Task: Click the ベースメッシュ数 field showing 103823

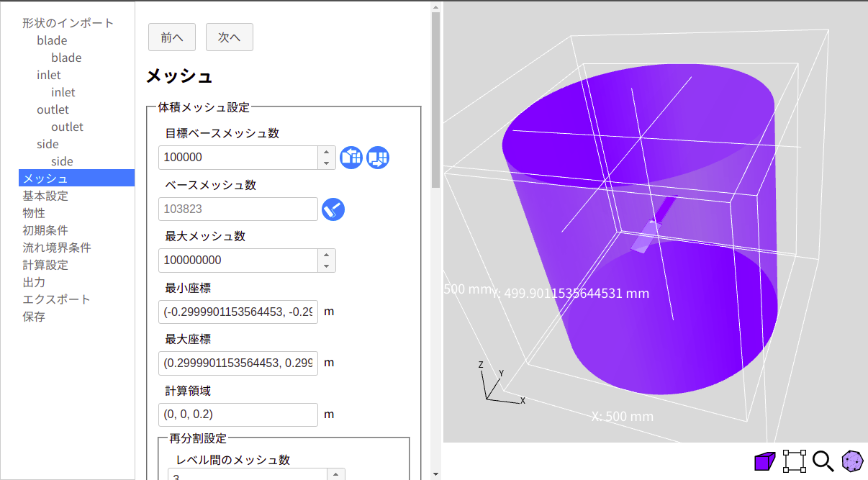Action: (x=238, y=209)
